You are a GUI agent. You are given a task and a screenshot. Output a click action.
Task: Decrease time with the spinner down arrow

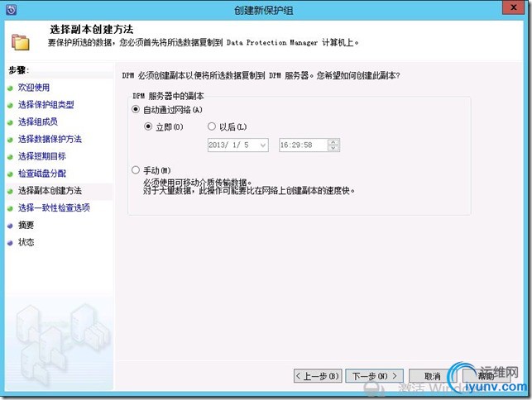point(333,148)
